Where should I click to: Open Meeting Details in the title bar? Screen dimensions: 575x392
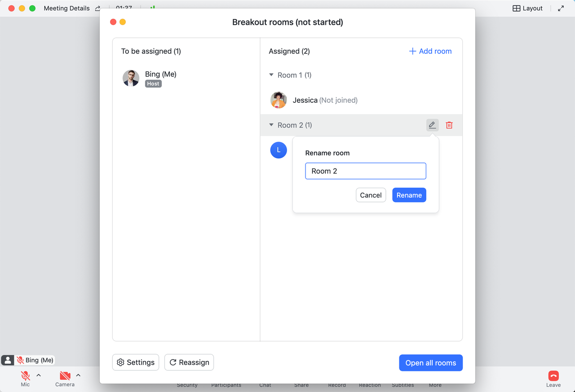coord(66,9)
